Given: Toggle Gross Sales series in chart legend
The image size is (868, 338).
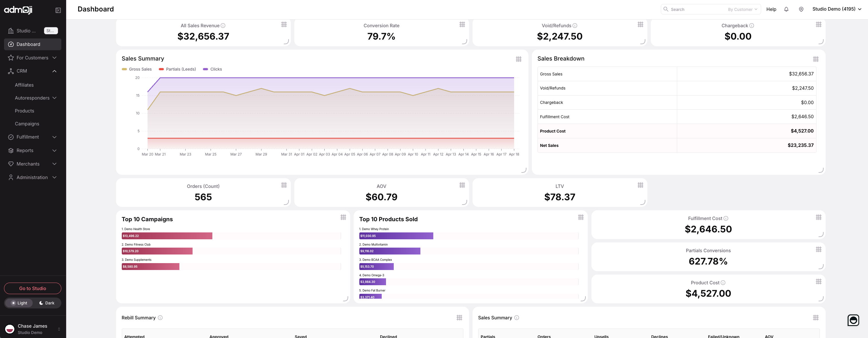Looking at the screenshot, I should (x=137, y=69).
